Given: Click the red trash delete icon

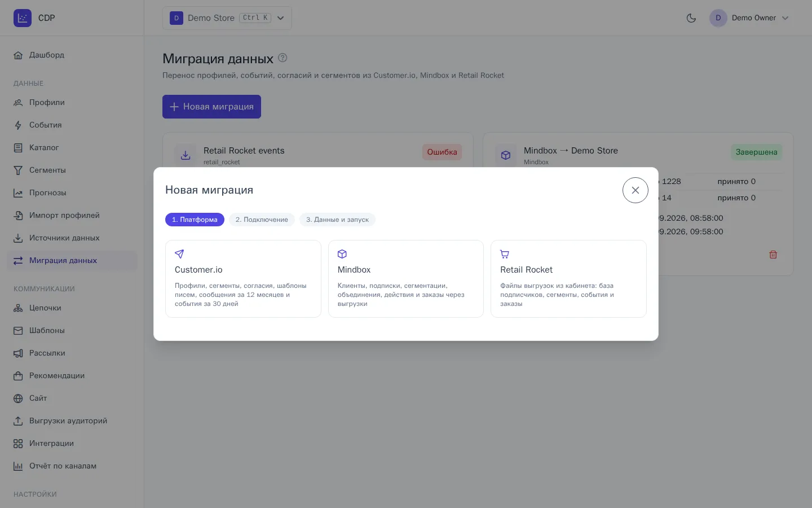Looking at the screenshot, I should pyautogui.click(x=773, y=255).
